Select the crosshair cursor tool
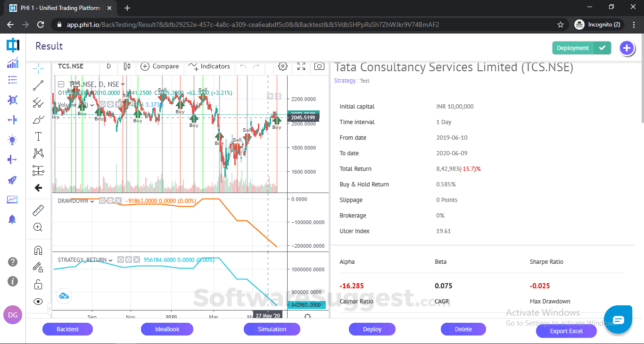Image resolution: width=644 pixels, height=344 pixels. point(38,67)
